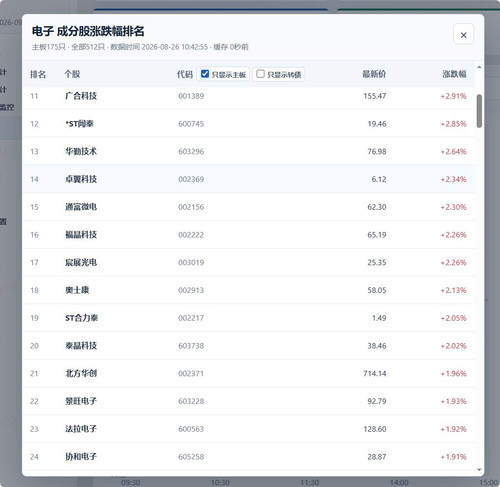Click stock code 002369
The height and width of the screenshot is (487, 500).
191,179
